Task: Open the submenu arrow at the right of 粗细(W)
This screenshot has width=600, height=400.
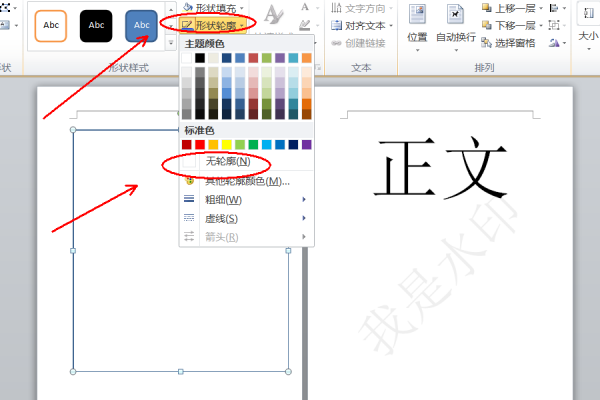Action: click(x=304, y=199)
